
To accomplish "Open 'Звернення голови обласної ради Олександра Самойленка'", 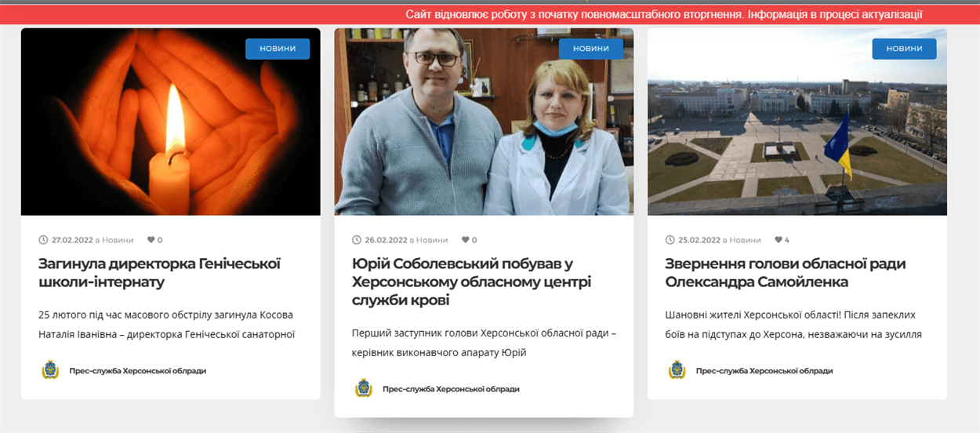I will click(x=785, y=272).
